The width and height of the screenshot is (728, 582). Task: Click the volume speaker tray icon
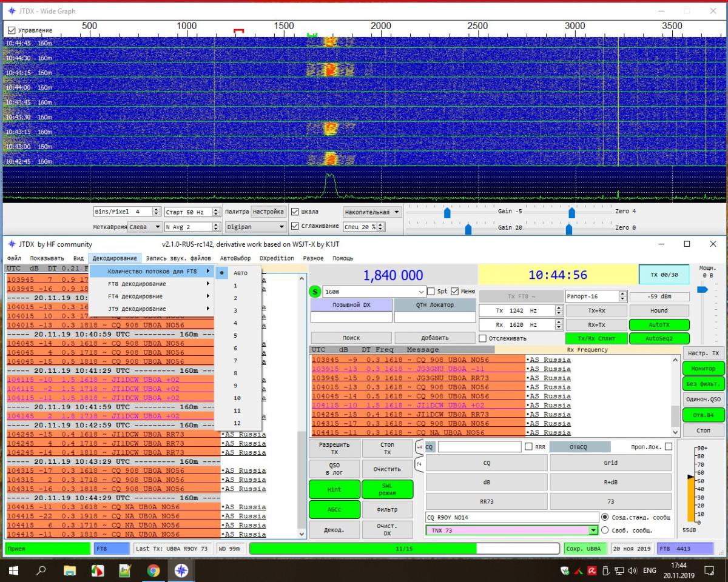(632, 570)
